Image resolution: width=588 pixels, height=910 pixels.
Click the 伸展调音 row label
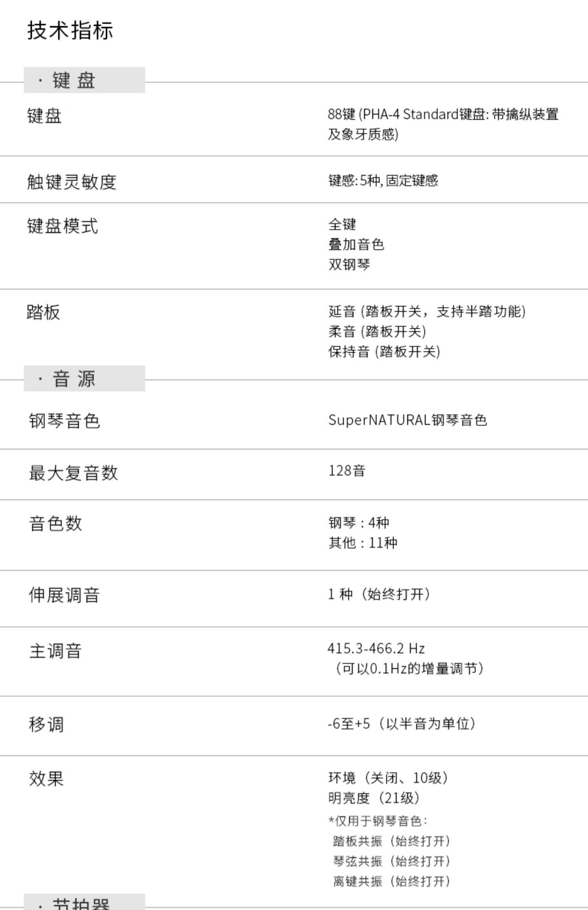[x=64, y=595]
